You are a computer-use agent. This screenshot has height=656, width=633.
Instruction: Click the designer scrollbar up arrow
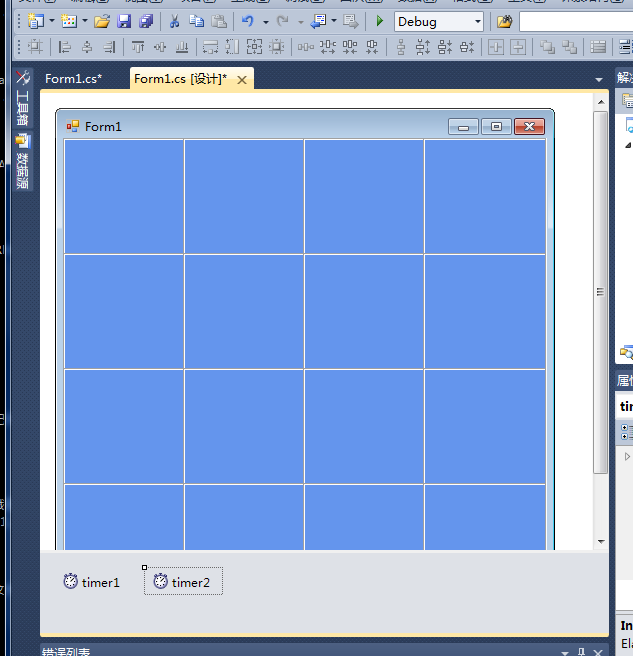coord(601,102)
